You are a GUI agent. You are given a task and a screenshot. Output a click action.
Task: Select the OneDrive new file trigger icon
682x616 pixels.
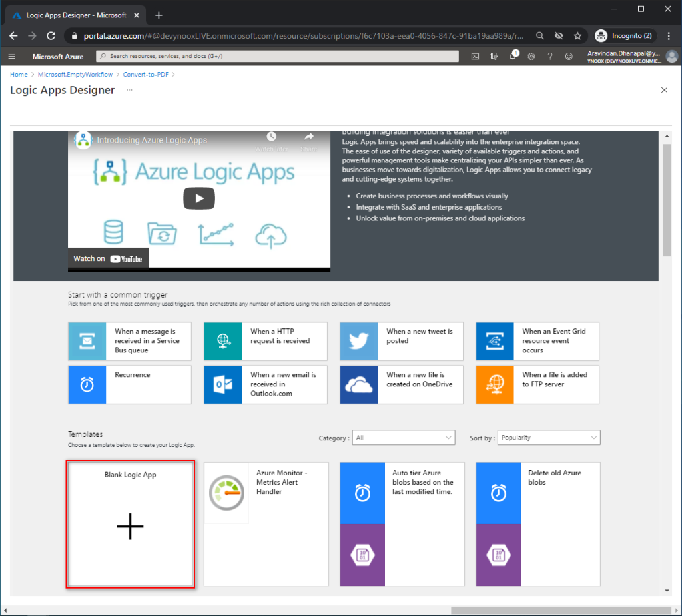pyautogui.click(x=358, y=384)
